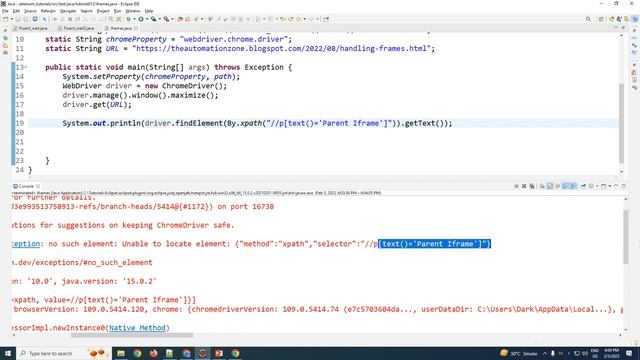Expand the Debug dropdown arrow
Screen dimensions: 640x360
pos(134,19)
